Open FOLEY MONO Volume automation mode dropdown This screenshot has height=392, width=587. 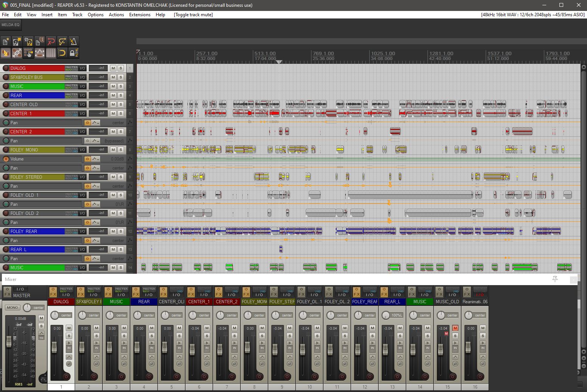[96, 159]
